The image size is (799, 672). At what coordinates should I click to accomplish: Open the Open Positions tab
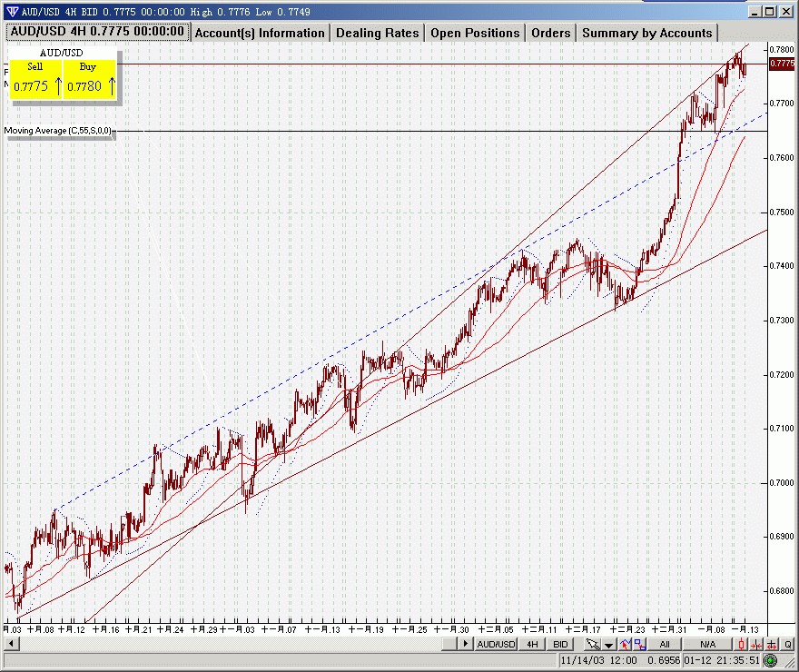(475, 33)
